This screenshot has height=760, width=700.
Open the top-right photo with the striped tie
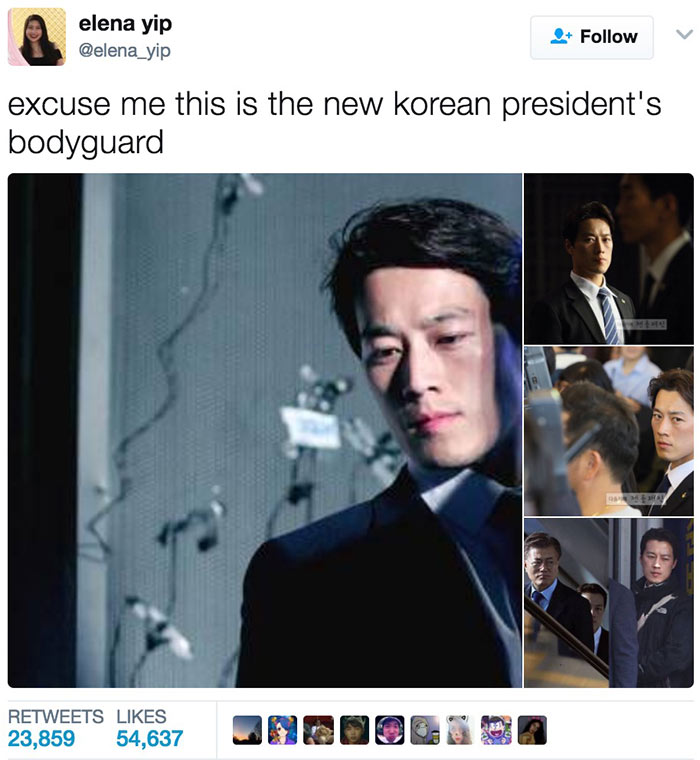609,259
